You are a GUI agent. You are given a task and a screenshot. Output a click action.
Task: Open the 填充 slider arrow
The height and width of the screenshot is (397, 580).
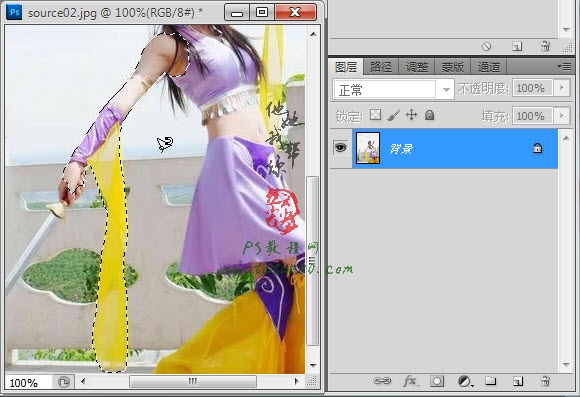pos(562,116)
